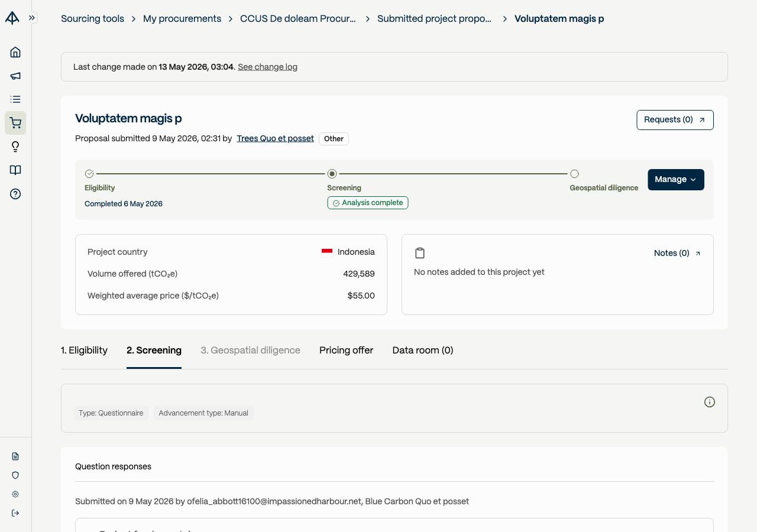Viewport: 757px width, 532px height.
Task: Switch to the Pricing offer tab
Action: coord(346,351)
